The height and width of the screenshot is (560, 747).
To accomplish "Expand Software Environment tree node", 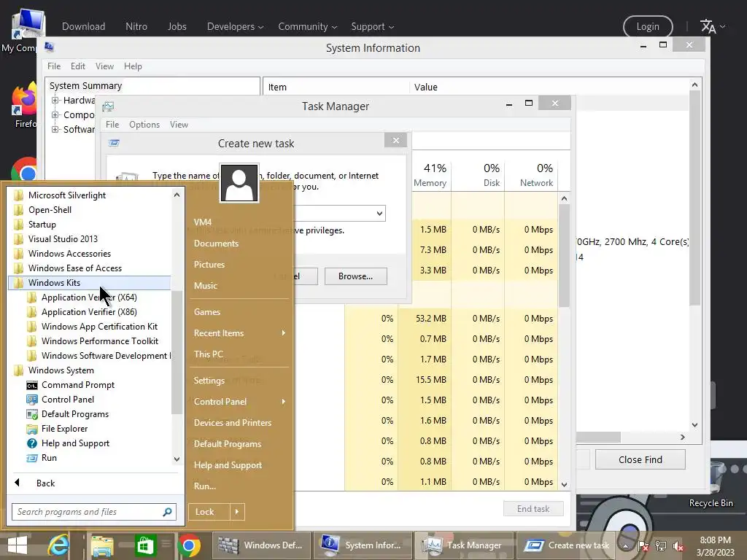I will 55,129.
